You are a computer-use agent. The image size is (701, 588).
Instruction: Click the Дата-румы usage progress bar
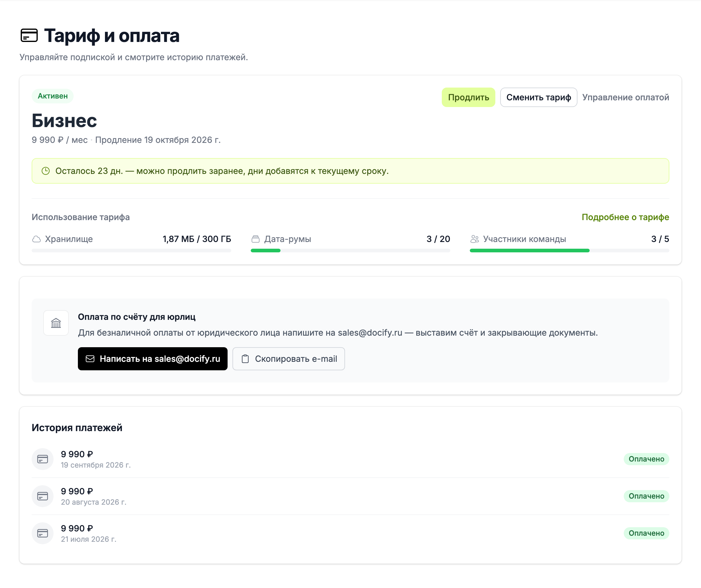350,251
